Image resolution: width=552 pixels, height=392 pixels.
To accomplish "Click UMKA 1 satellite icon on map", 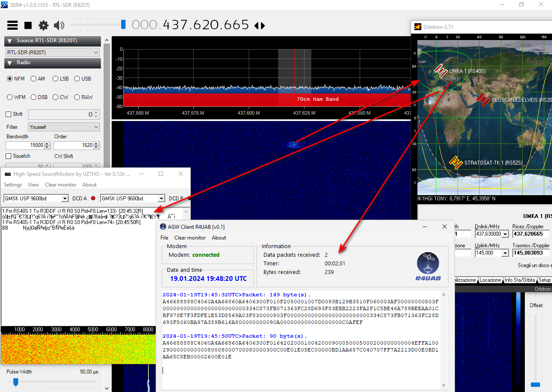I will click(441, 70).
